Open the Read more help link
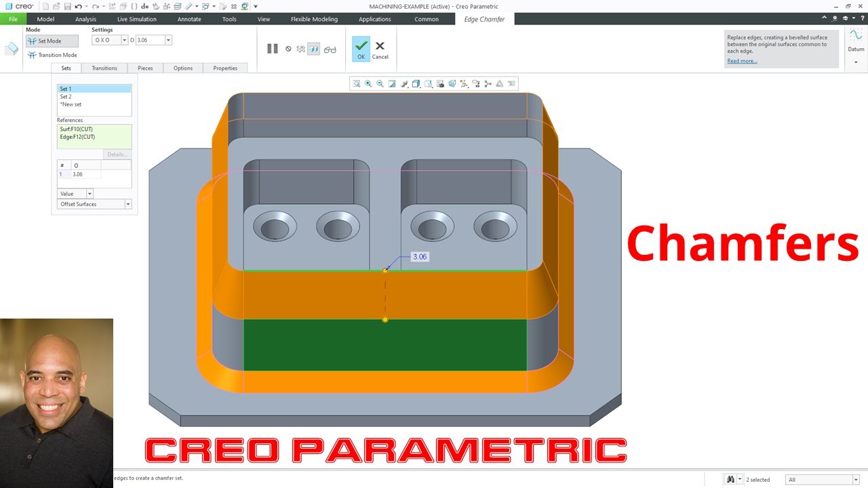This screenshot has width=868, height=488. (x=742, y=61)
